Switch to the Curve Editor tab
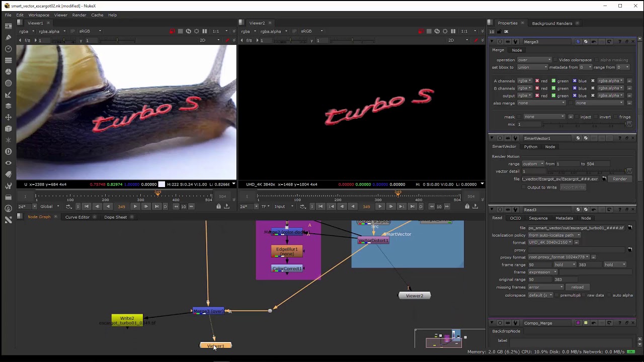Viewport: 644px width, 362px height. point(77,217)
